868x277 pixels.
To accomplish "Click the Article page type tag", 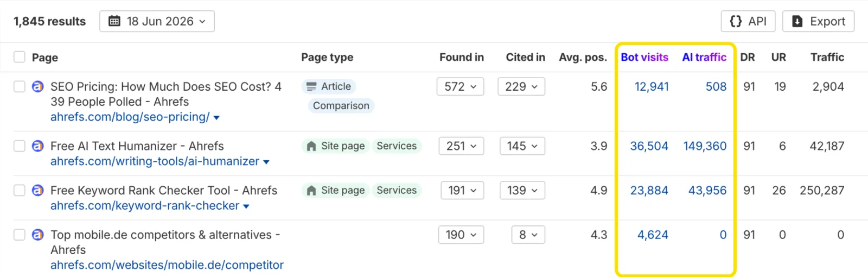I will [x=329, y=86].
